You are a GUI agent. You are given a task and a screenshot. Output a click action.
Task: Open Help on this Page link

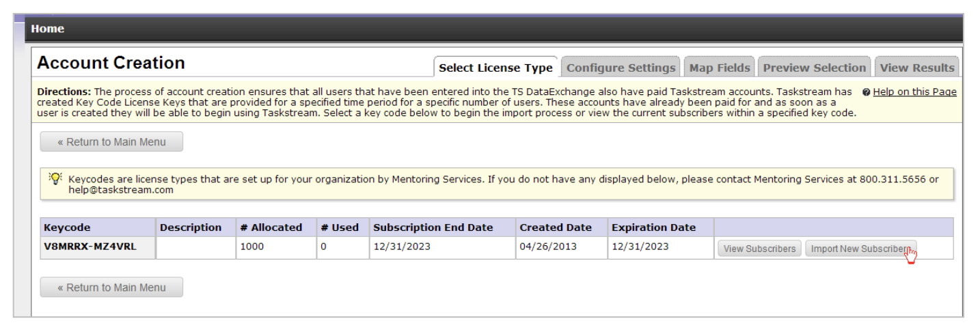(x=915, y=92)
